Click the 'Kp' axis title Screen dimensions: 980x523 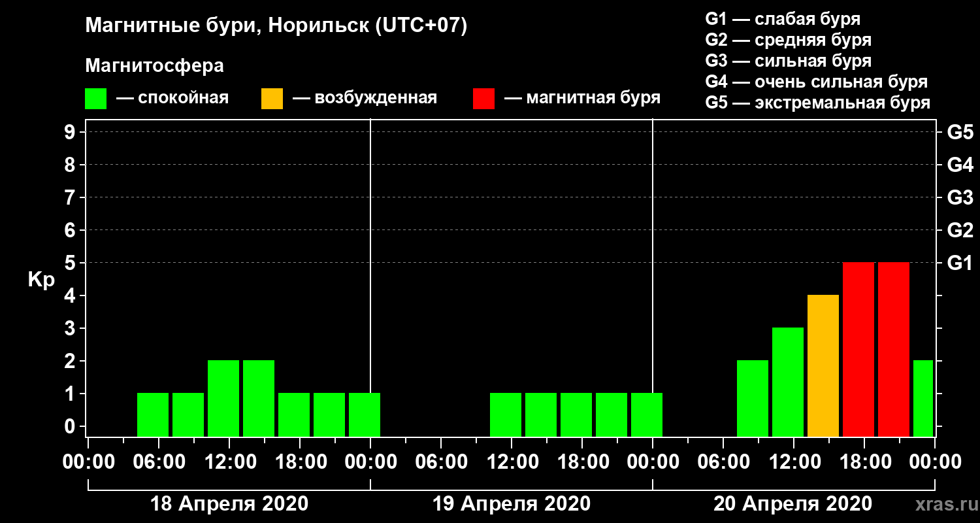[41, 280]
